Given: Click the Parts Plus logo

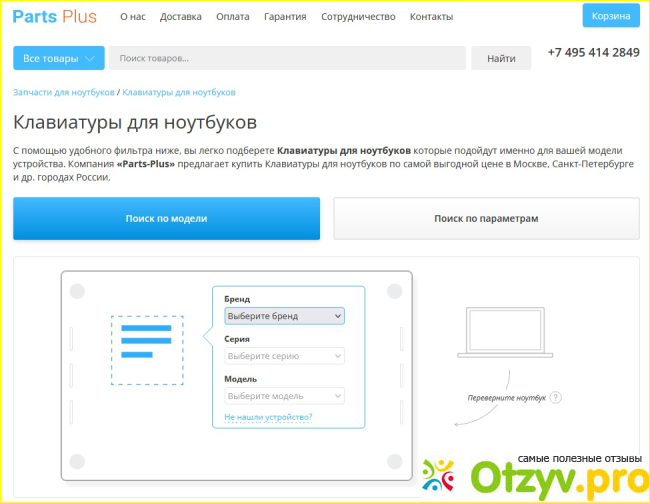Looking at the screenshot, I should (56, 16).
